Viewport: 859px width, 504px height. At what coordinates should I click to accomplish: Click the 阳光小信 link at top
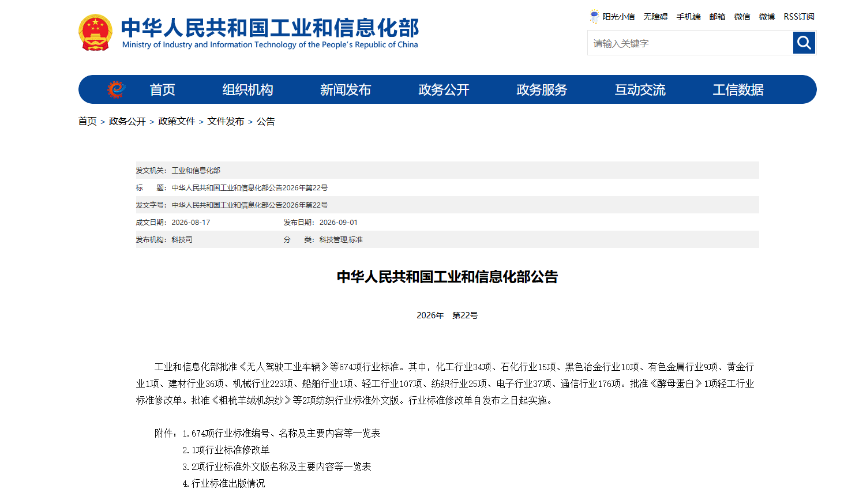pyautogui.click(x=618, y=17)
